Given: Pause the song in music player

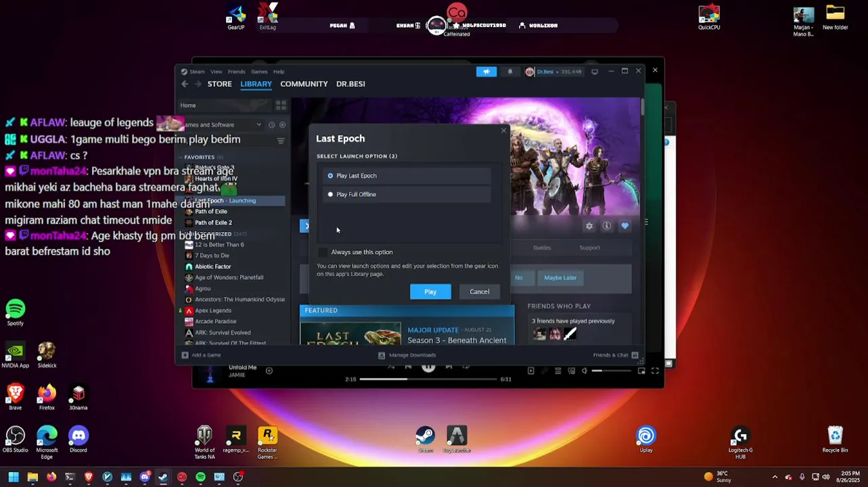Looking at the screenshot, I should pos(428,367).
